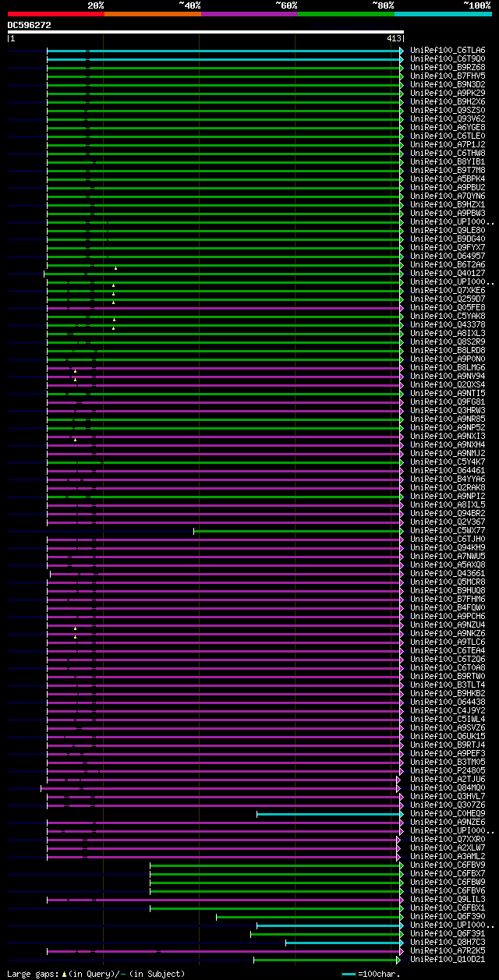Select the UniRef100_Q6UK15 label
The image size is (499, 980).
[x=448, y=736]
